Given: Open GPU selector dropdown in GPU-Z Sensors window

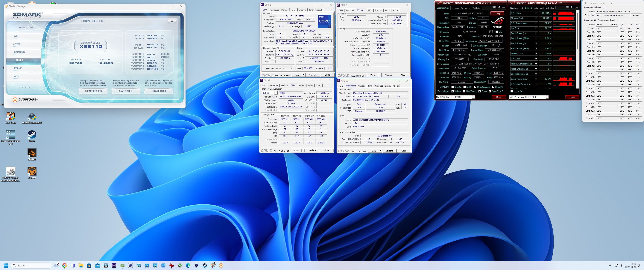Looking at the screenshot, I should point(547,97).
